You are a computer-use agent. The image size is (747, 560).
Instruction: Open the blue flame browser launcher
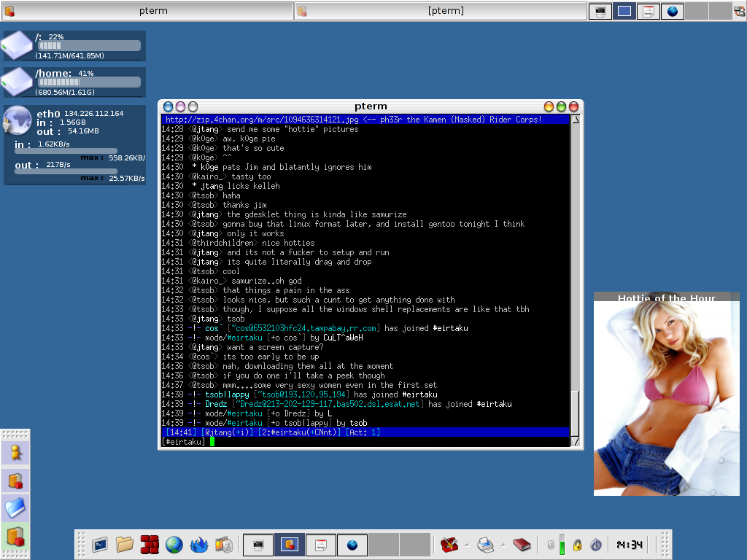click(199, 544)
